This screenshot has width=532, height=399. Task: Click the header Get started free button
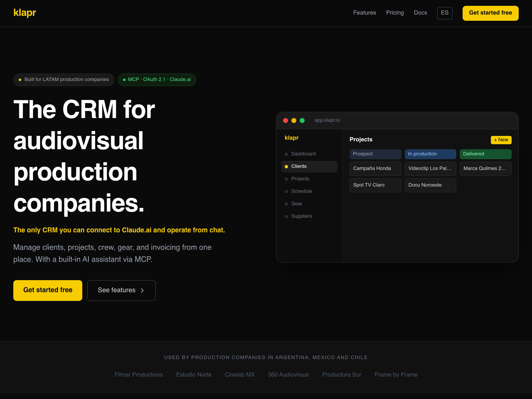pyautogui.click(x=490, y=13)
